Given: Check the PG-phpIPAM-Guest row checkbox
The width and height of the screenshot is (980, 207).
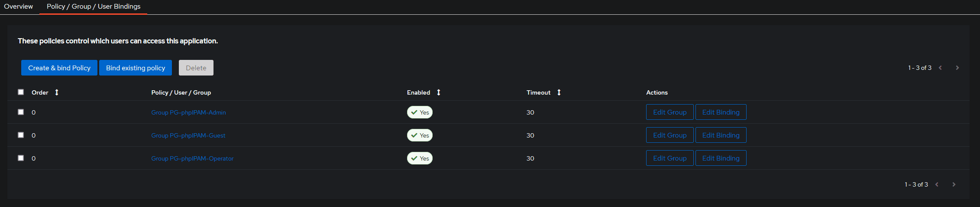Looking at the screenshot, I should tap(21, 135).
